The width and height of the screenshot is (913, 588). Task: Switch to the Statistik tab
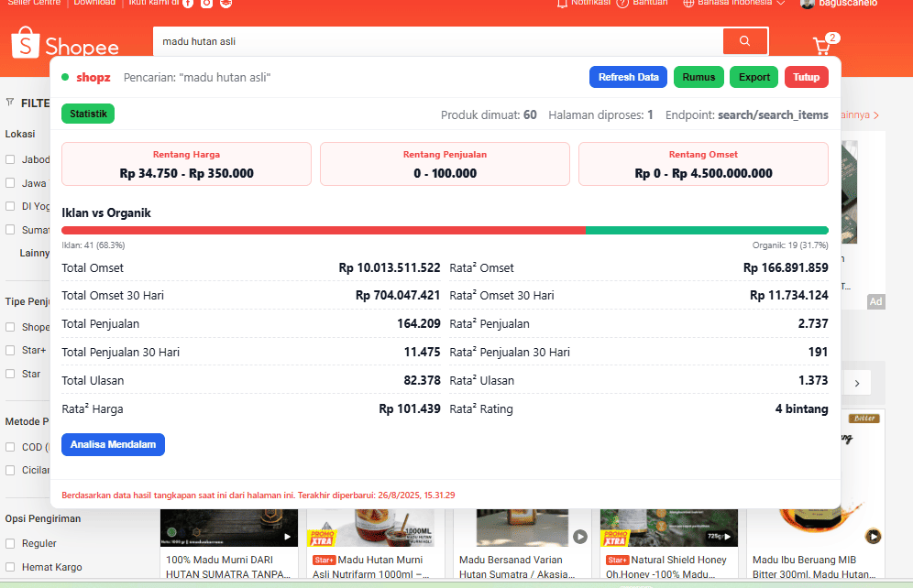(x=88, y=114)
